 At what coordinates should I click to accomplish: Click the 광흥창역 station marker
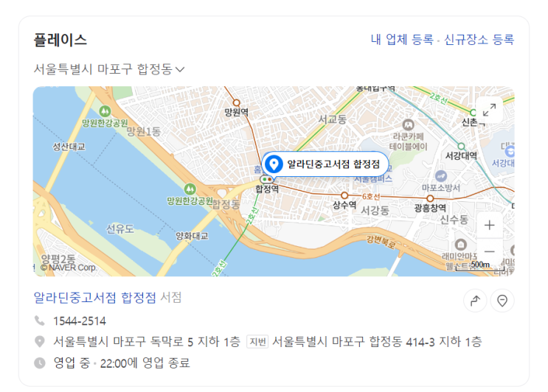430,198
